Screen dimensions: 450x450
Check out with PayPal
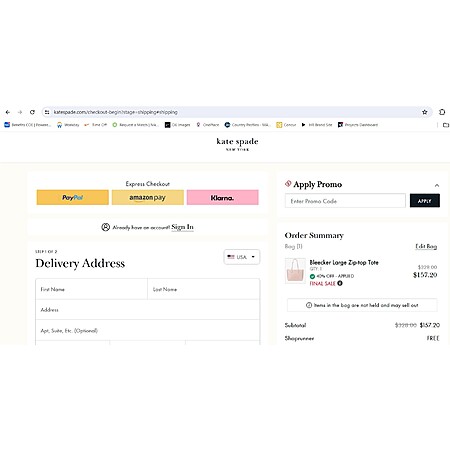tap(73, 197)
